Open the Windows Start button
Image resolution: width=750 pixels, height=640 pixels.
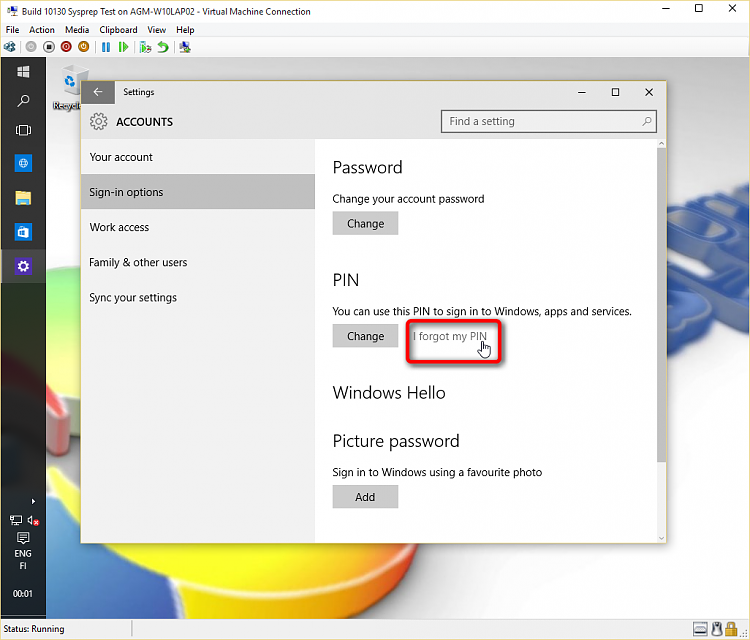pyautogui.click(x=23, y=72)
